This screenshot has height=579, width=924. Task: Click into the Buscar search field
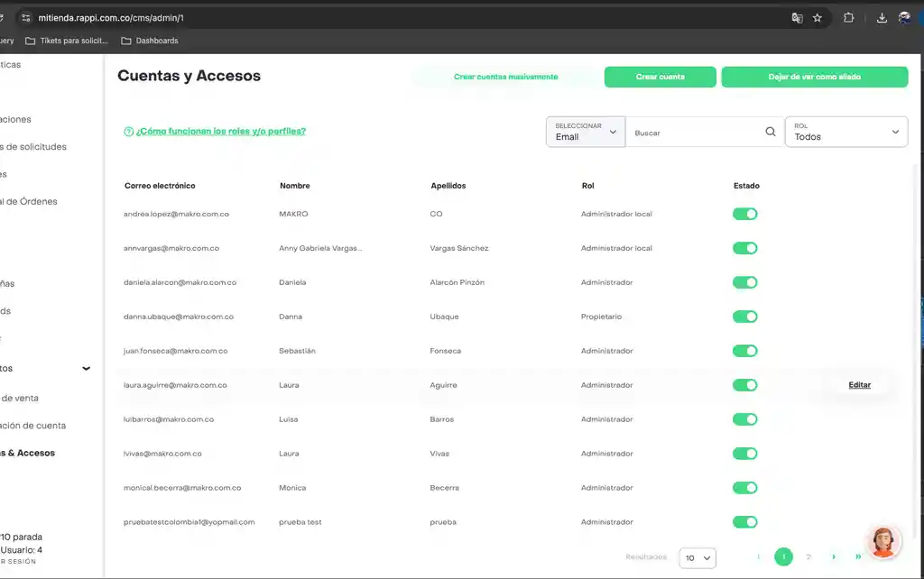[x=695, y=133]
